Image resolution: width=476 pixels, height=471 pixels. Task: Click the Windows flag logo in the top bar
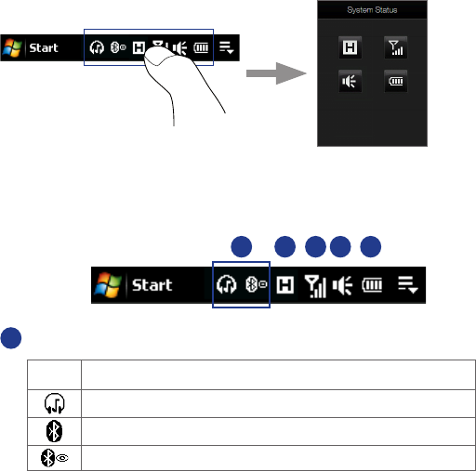tap(12, 48)
